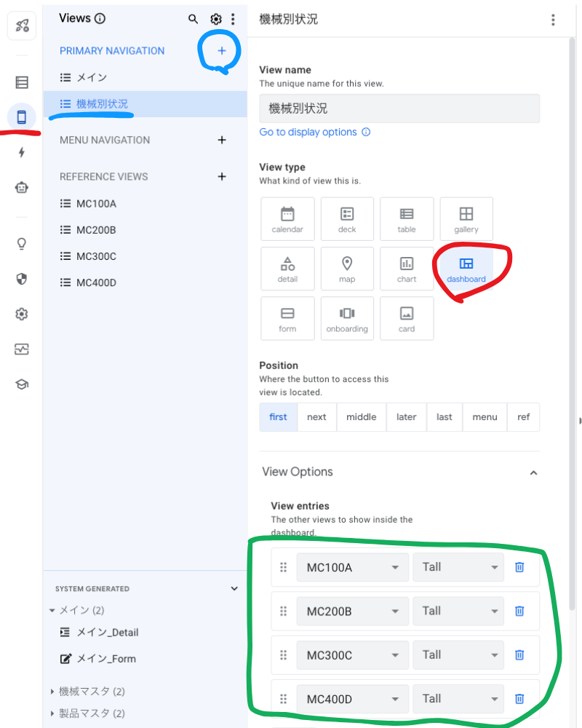Screen dimensions: 582x728
Task: Collapse the View Options section
Action: (533, 472)
